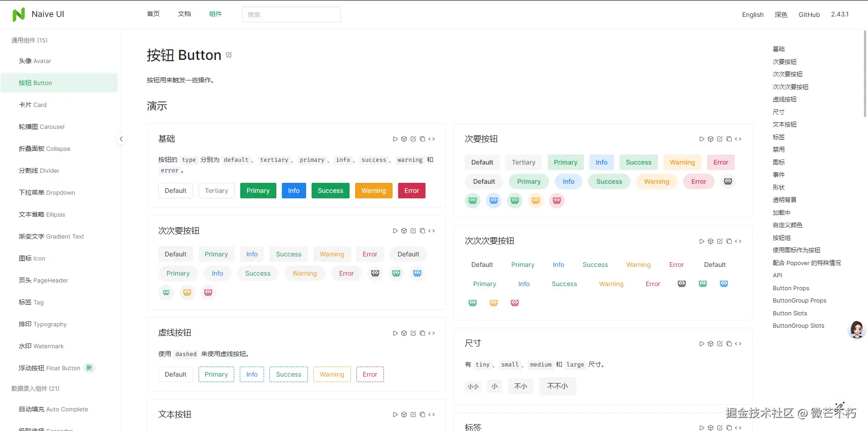Screen dimensions: 868x431
Task: Open the 次次次要按钮 demo in CodeSandbox via cube icon
Action: (711, 241)
